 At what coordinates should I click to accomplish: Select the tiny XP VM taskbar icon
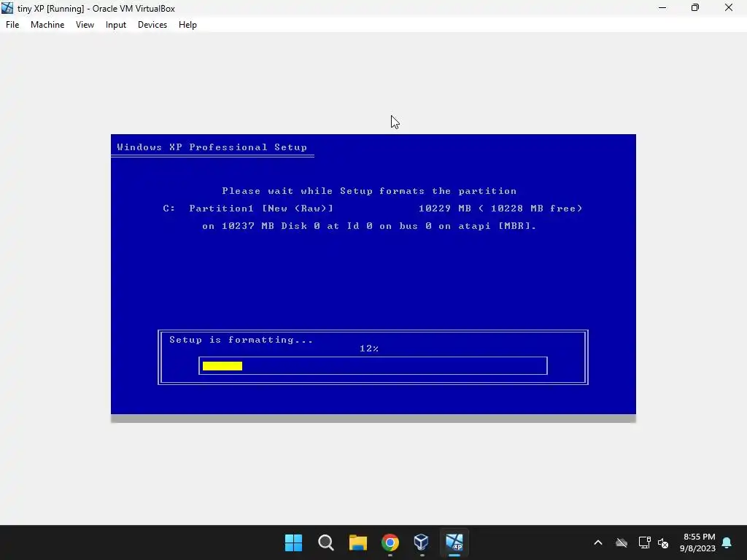pos(454,542)
